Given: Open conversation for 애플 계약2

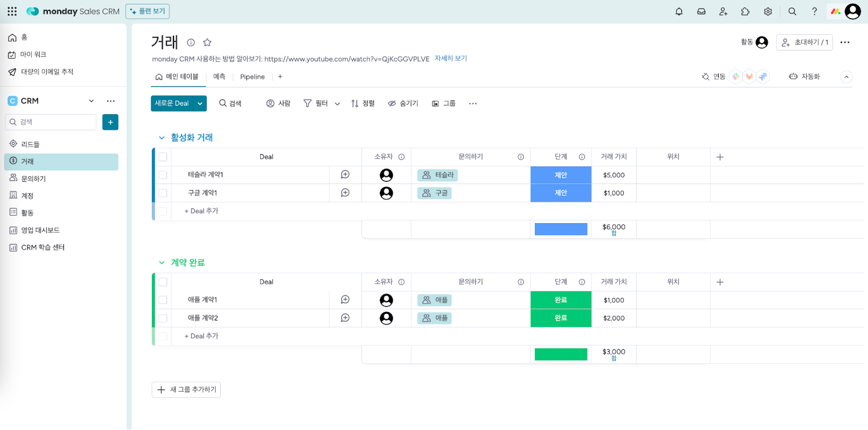Looking at the screenshot, I should coord(345,318).
